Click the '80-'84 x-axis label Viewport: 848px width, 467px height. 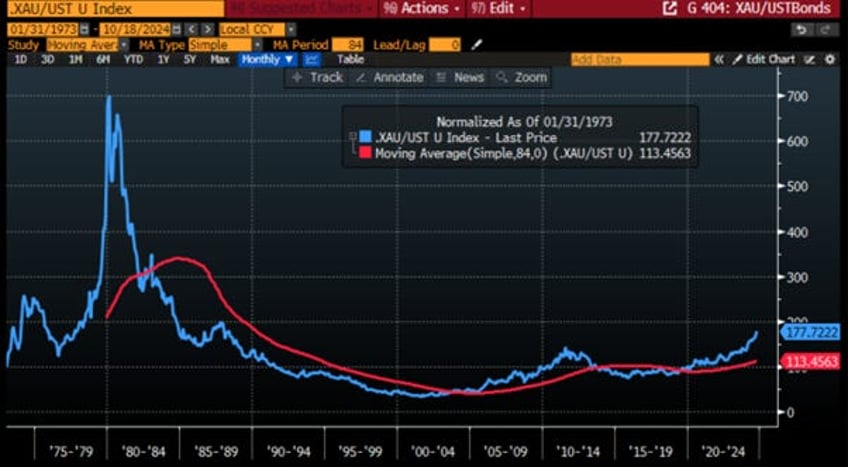point(142,450)
